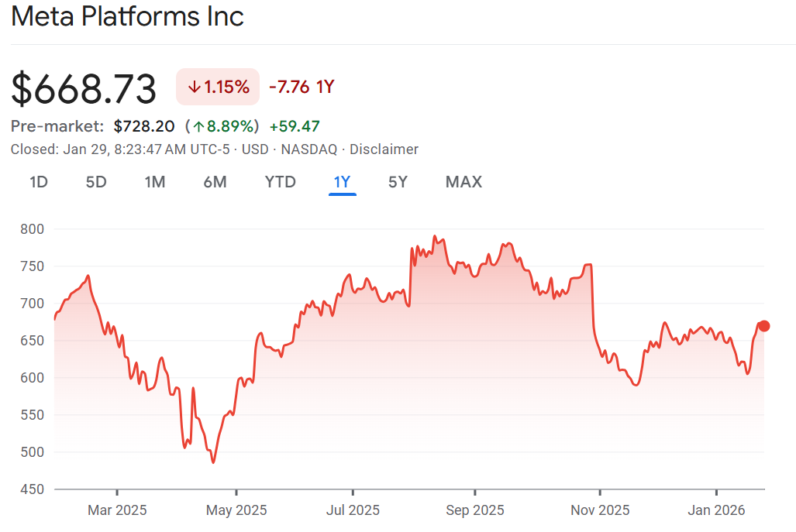
Task: Click the red down-arrow 1.15% badge
Action: point(218,87)
